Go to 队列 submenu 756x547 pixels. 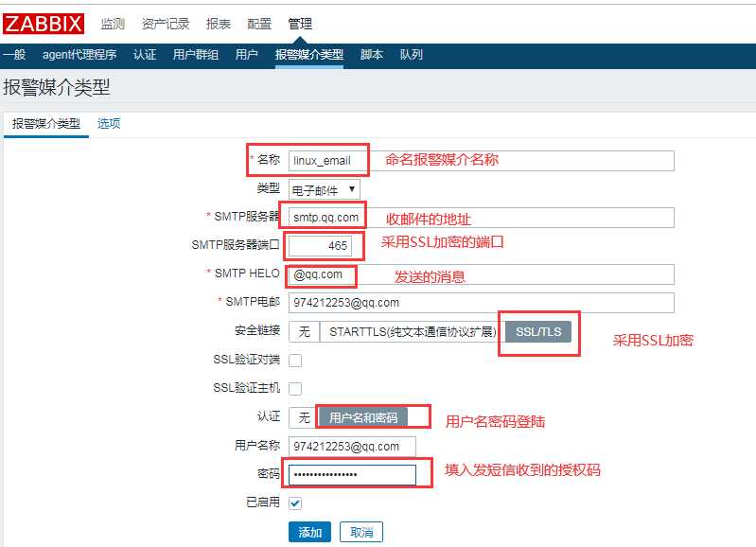412,55
